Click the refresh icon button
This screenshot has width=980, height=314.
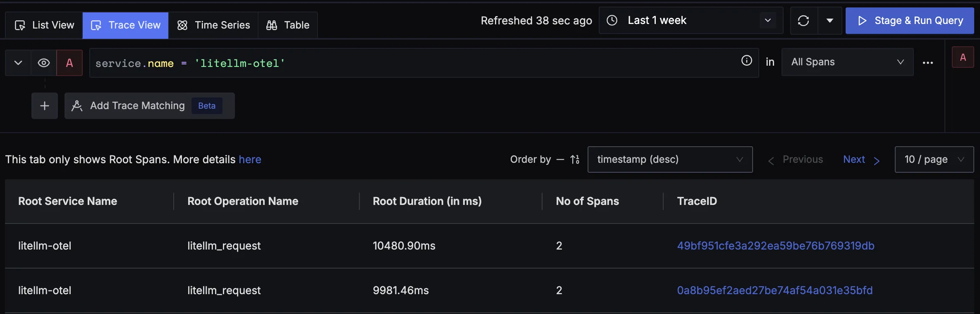(803, 21)
